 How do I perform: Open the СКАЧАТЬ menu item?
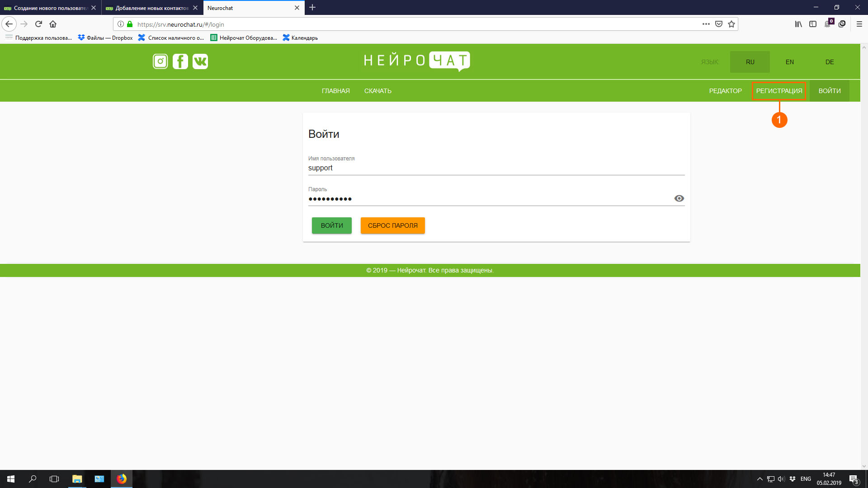[x=378, y=91]
